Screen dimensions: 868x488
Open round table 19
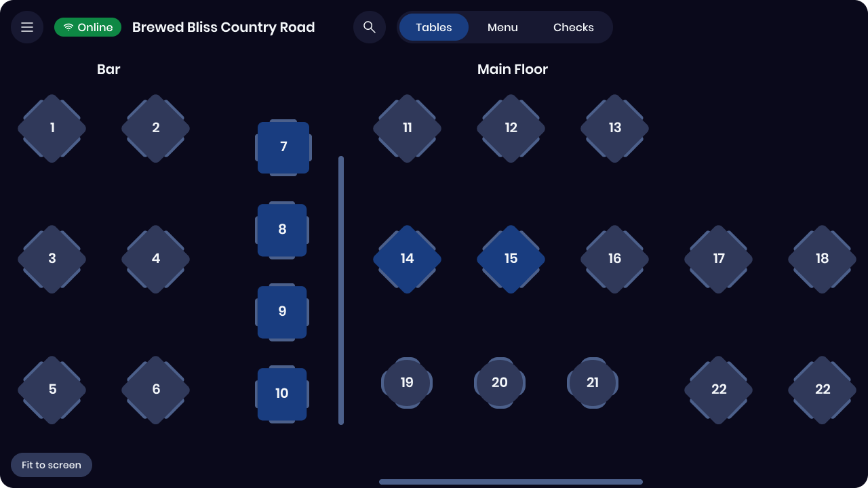pyautogui.click(x=407, y=382)
